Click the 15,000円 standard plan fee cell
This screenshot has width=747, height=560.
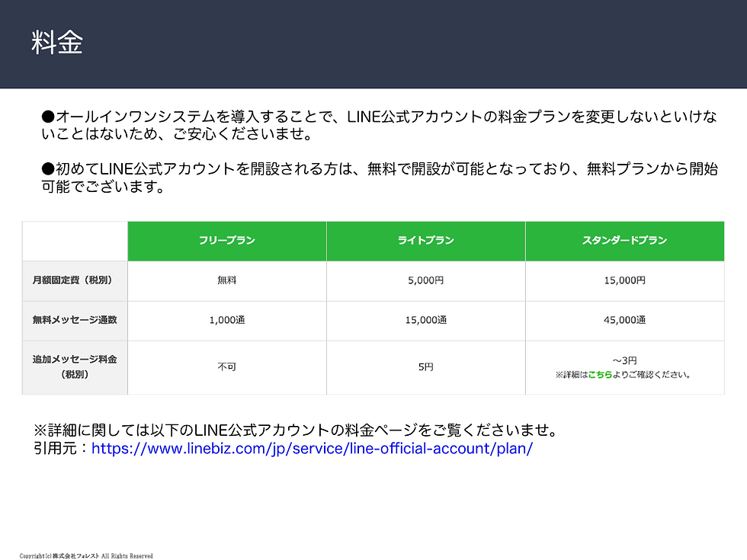(x=624, y=280)
